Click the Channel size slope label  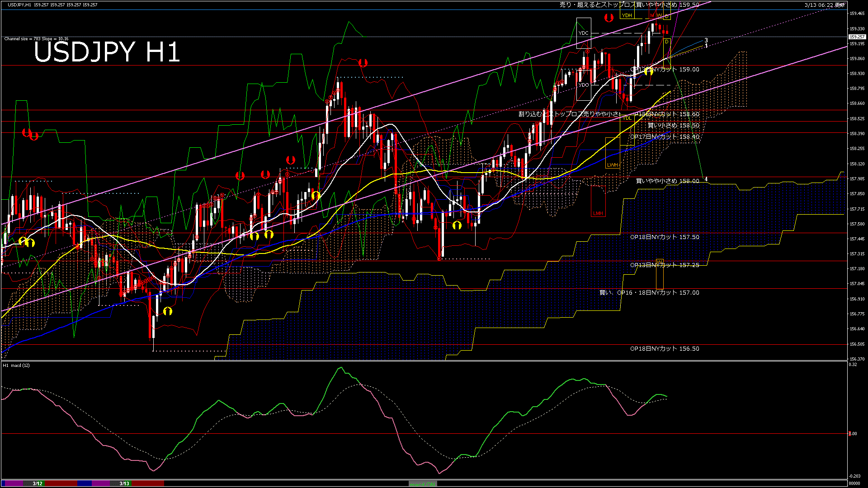[36, 39]
